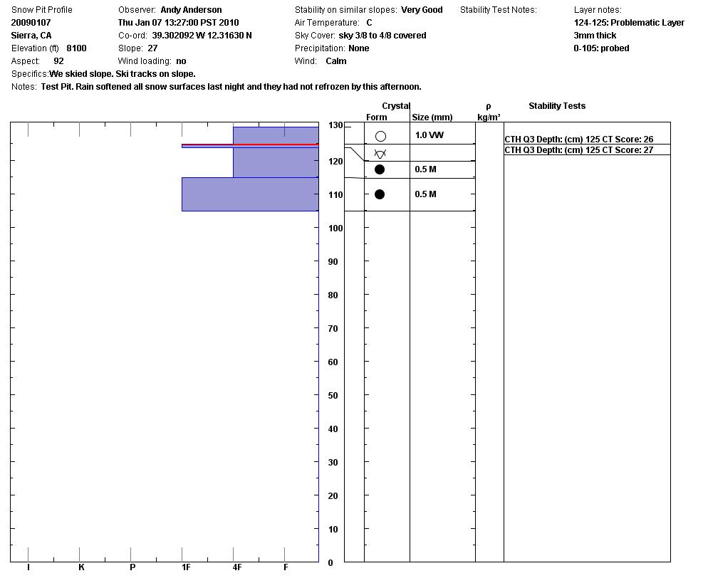The width and height of the screenshot is (708, 588).
Task: Open the CTH test result scoring 27
Action: click(x=578, y=150)
